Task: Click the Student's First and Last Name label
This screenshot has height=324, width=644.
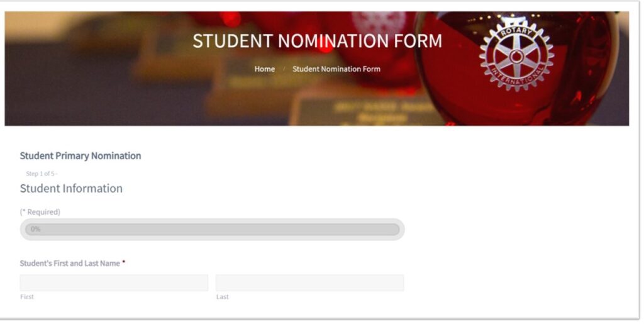Action: coord(70,263)
